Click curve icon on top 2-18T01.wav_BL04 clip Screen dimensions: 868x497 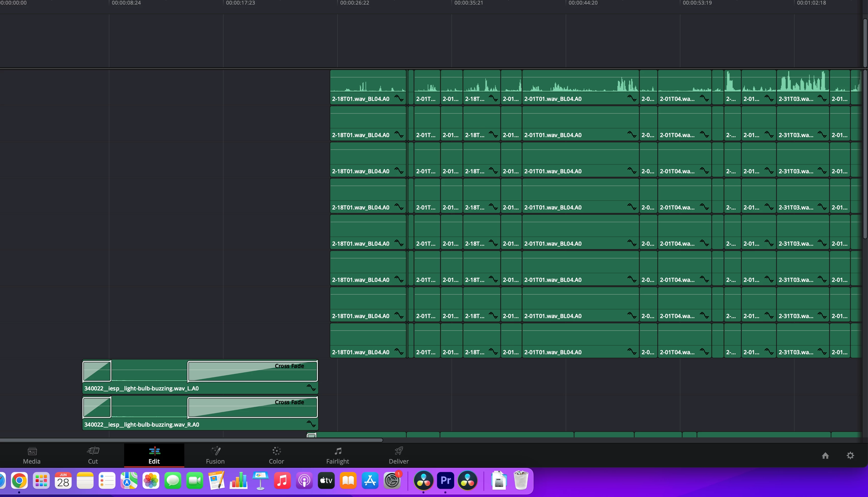pos(399,99)
